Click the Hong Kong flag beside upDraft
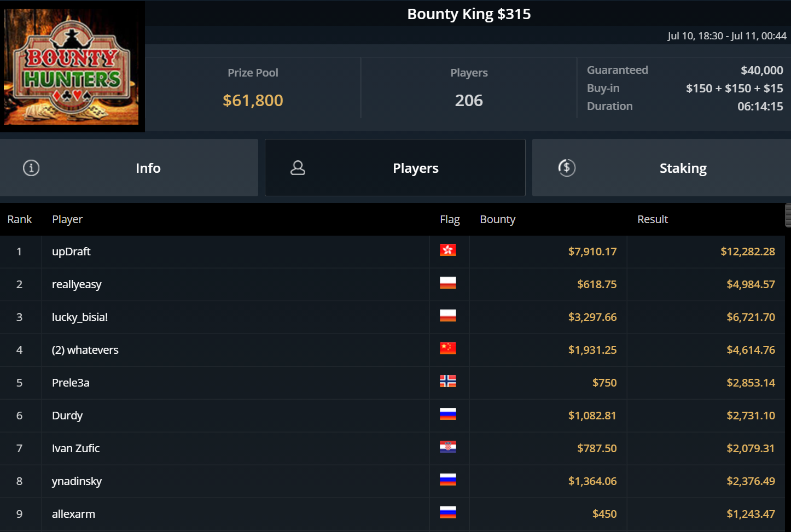The height and width of the screenshot is (532, 791). (447, 250)
